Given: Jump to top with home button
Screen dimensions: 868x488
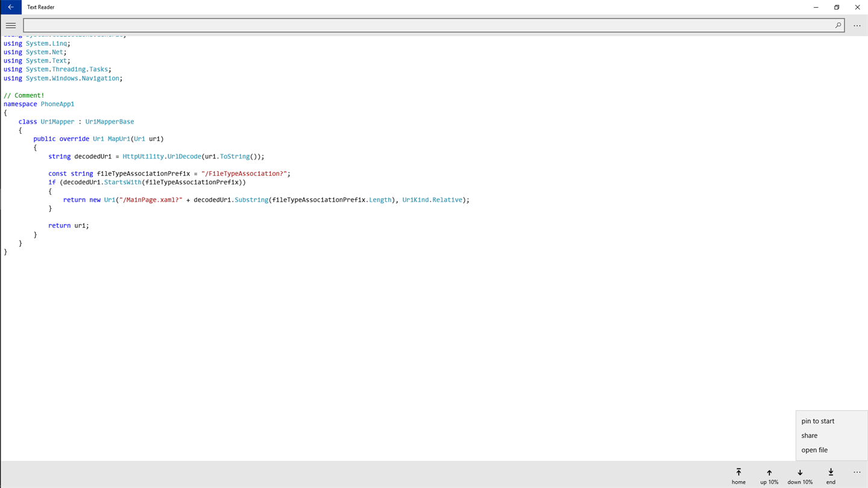Looking at the screenshot, I should 738,476.
